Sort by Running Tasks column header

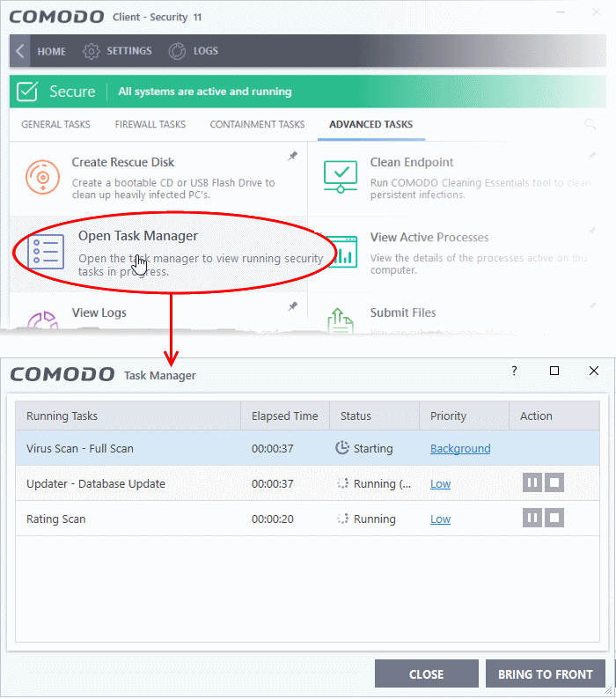(128, 416)
